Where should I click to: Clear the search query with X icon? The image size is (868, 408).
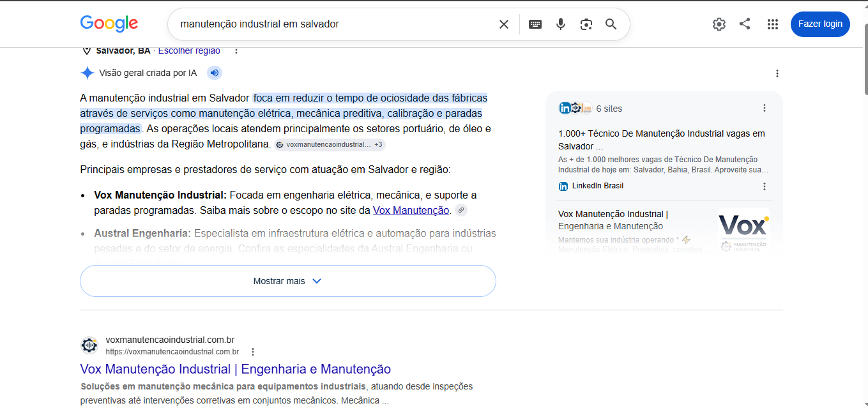[x=504, y=24]
